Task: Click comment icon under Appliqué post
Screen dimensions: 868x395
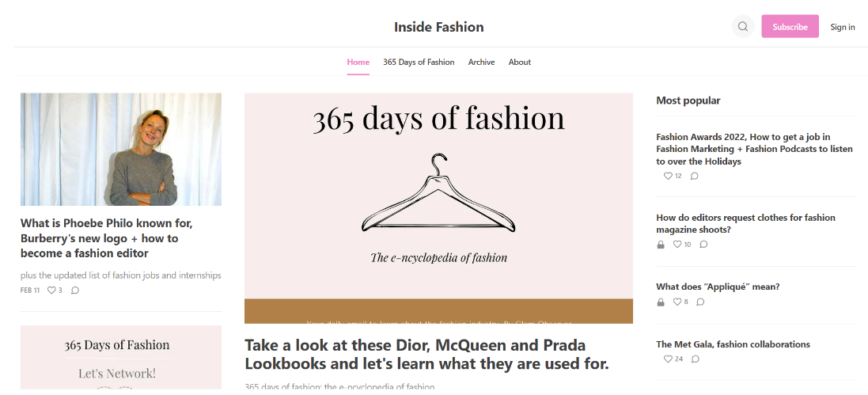Action: point(700,302)
